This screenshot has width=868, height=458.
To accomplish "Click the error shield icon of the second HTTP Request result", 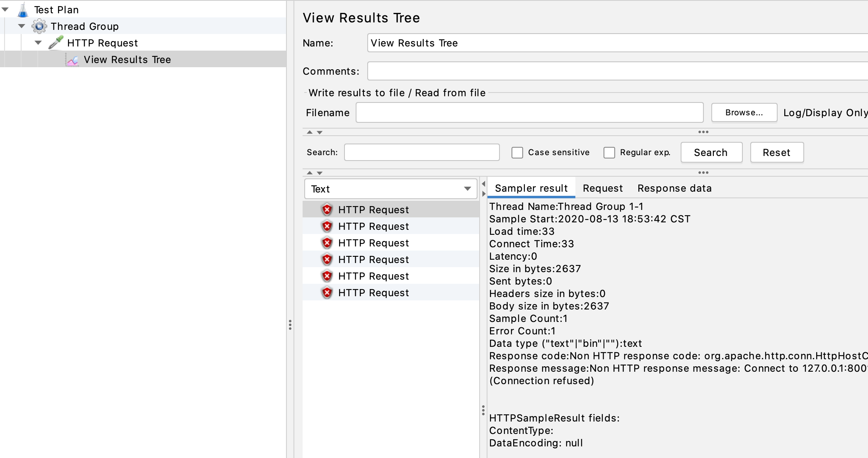I will click(327, 226).
